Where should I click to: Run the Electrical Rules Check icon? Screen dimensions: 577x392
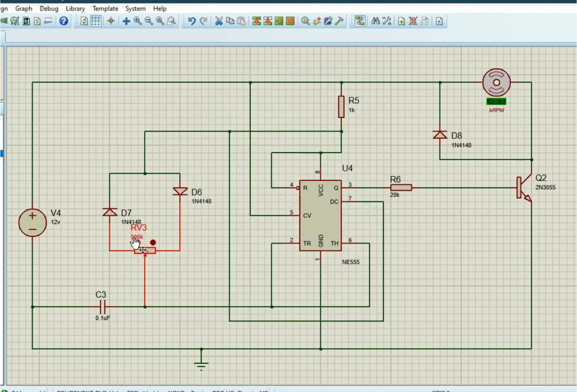(439, 21)
